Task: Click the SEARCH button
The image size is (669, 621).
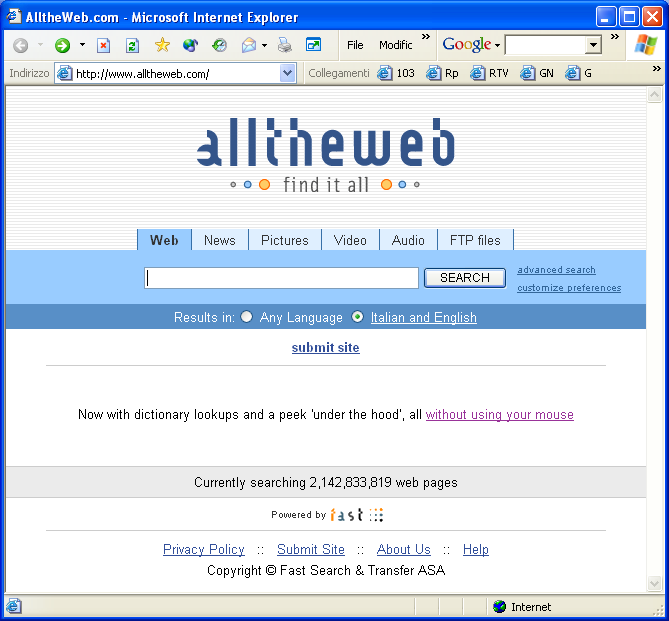Action: (x=465, y=278)
